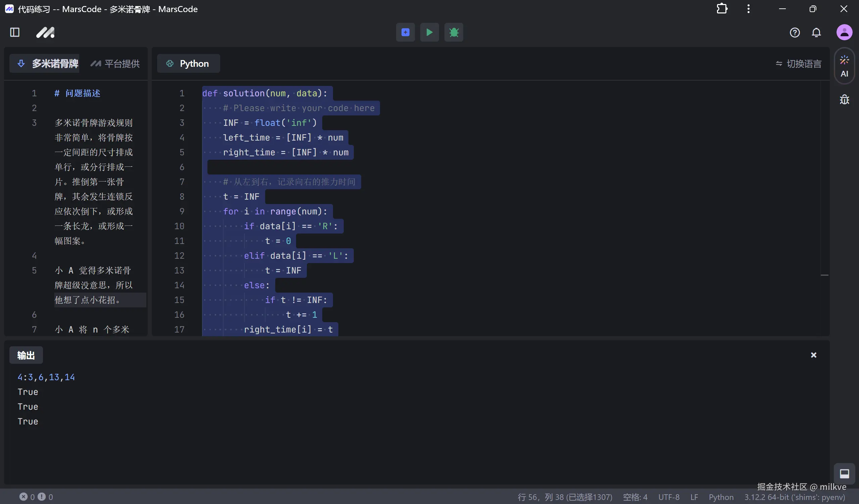859x504 pixels.
Task: Open the 空格: 4 indentation selector
Action: pyautogui.click(x=635, y=497)
